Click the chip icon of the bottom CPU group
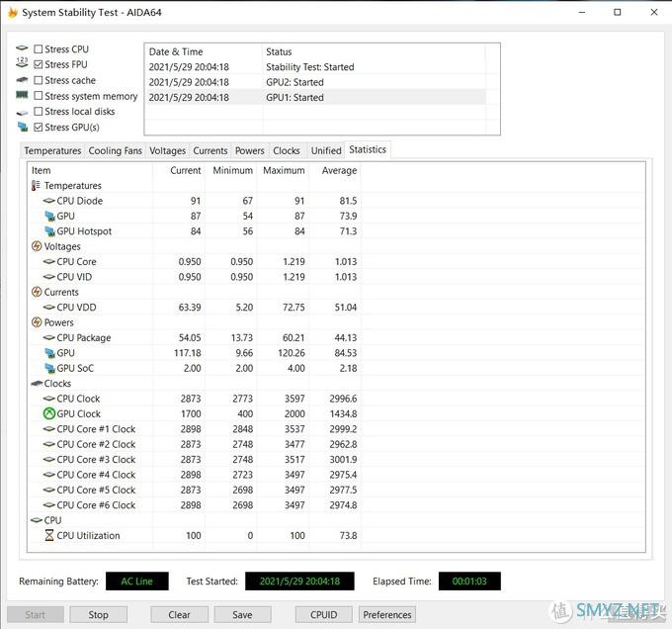Viewport: 672px width, 629px height. (x=37, y=520)
